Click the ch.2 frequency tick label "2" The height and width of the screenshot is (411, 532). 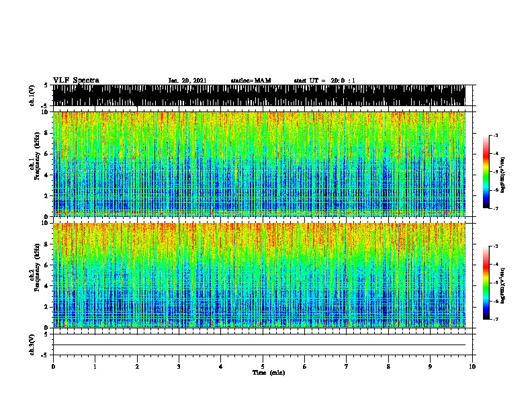(x=46, y=307)
